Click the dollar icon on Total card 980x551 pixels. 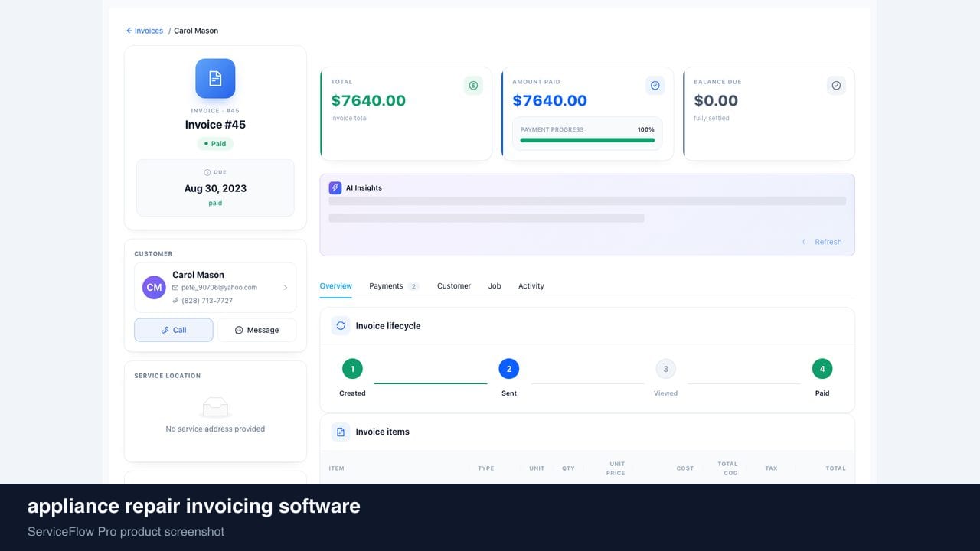473,86
